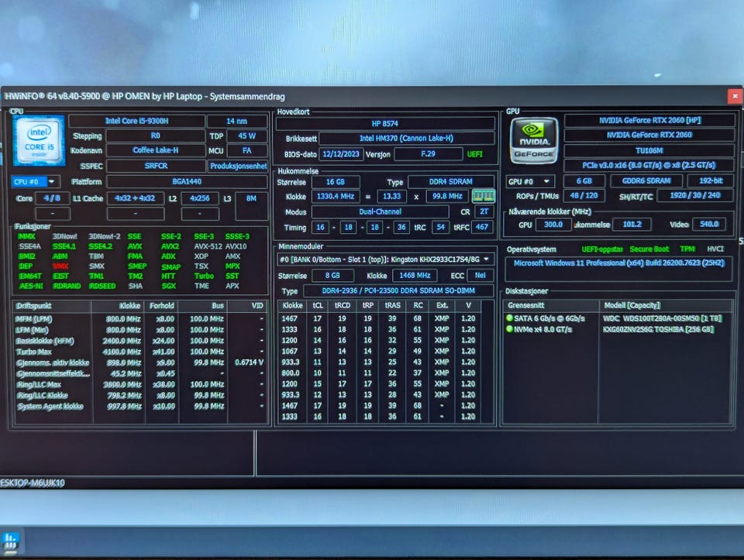Click the module clock 1468 MHz value

415,276
